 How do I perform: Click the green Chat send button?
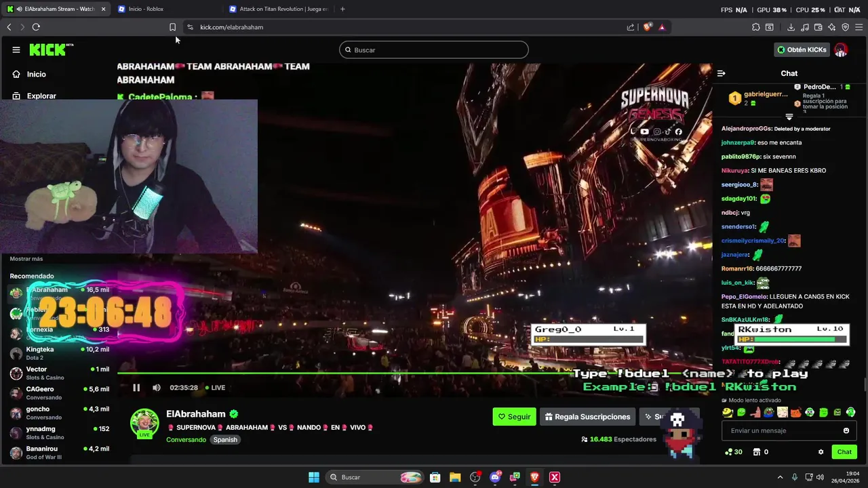coord(844,452)
